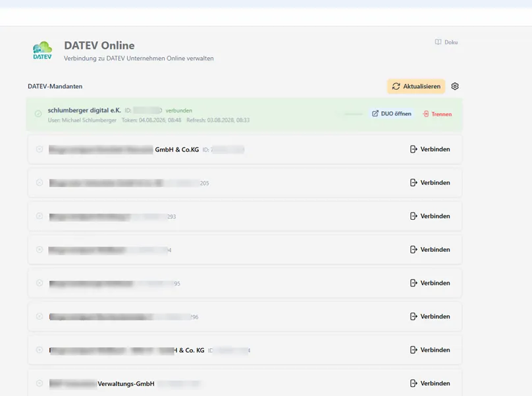Viewport: 532px width, 396px height.
Task: Open the settings gear next to Aktualisieren
Action: point(455,86)
